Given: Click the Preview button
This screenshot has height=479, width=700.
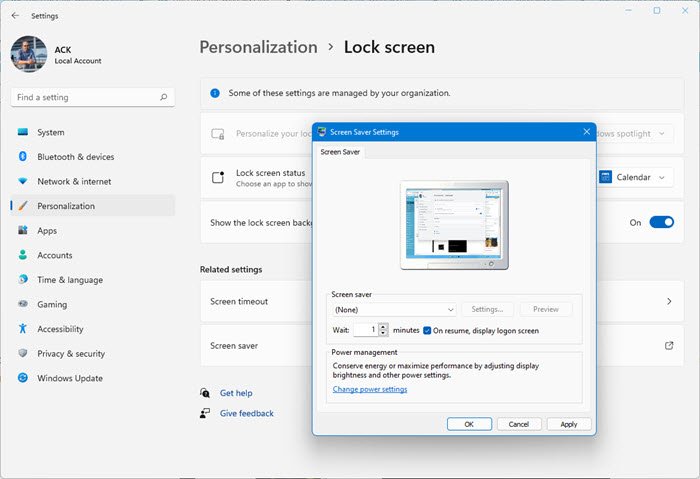Looking at the screenshot, I should click(x=546, y=309).
